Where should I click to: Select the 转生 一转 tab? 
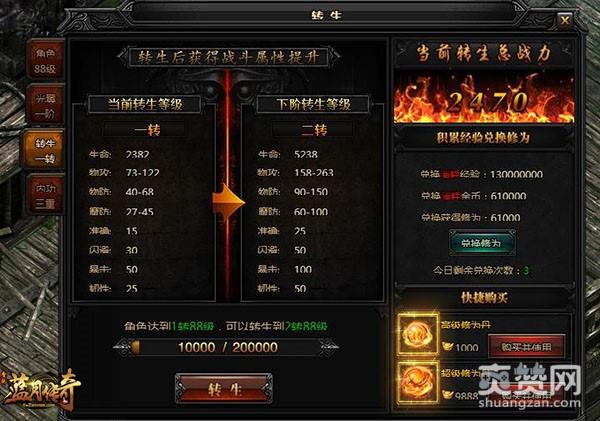[x=44, y=150]
